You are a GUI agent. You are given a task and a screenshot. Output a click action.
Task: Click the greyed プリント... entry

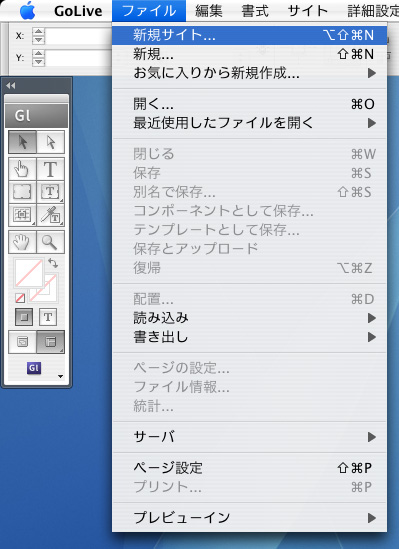point(249,487)
